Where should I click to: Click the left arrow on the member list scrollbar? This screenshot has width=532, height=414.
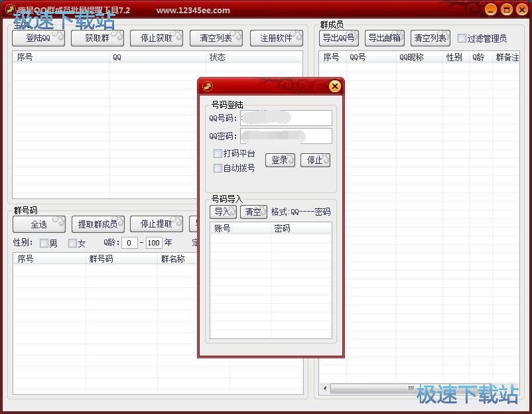325,388
